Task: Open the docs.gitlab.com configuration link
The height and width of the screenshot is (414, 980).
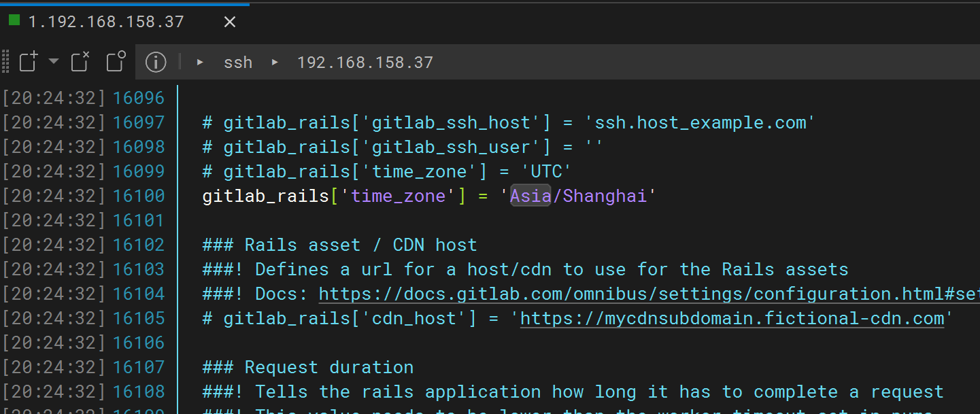Action: pos(649,294)
